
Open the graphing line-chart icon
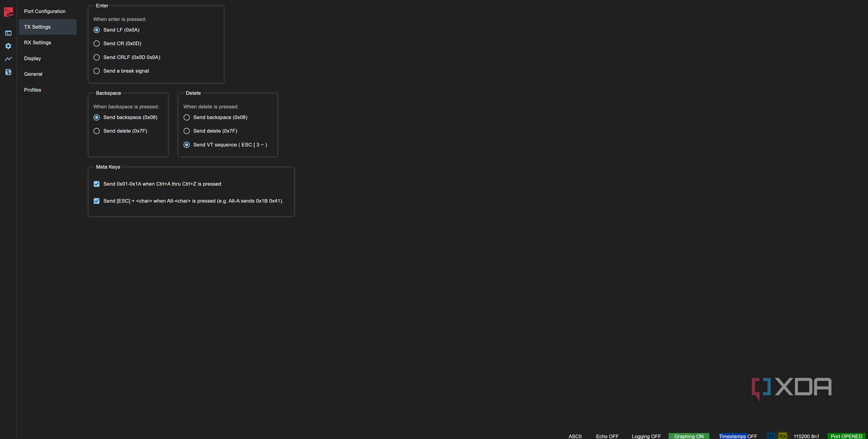[x=8, y=59]
